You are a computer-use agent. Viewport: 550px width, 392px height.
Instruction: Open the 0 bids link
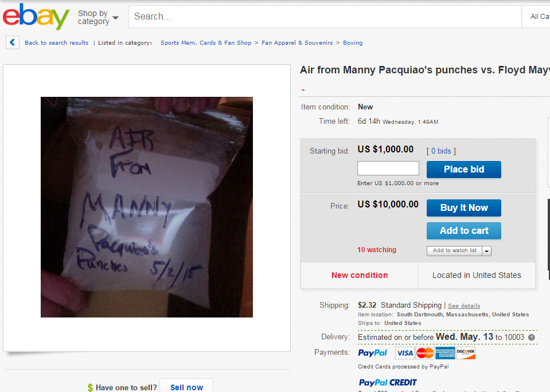click(441, 151)
